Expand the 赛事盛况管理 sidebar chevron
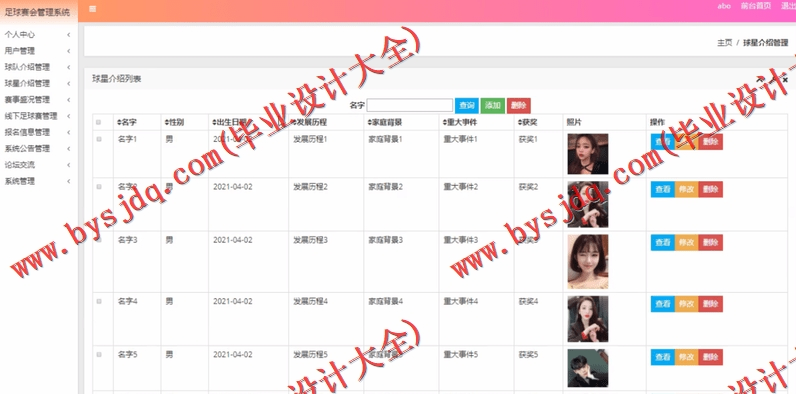The height and width of the screenshot is (394, 796). point(69,100)
